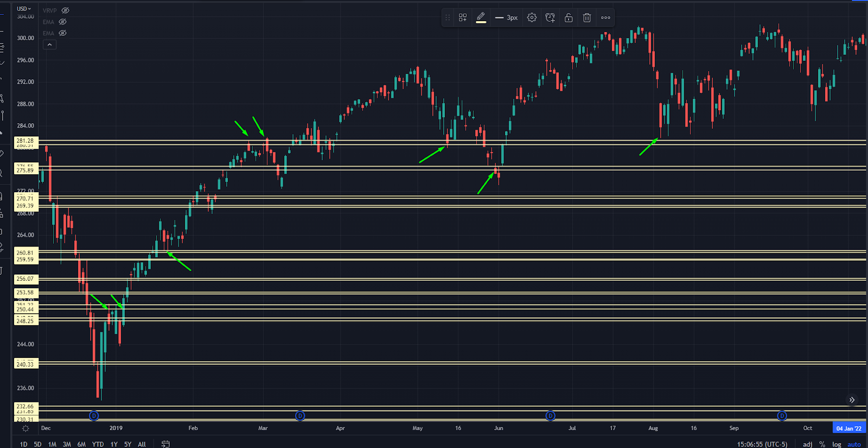Click dividend marker near late September

click(782, 416)
